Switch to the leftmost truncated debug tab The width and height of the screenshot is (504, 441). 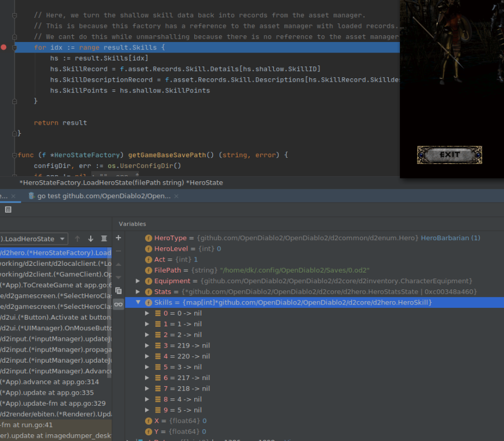6,196
